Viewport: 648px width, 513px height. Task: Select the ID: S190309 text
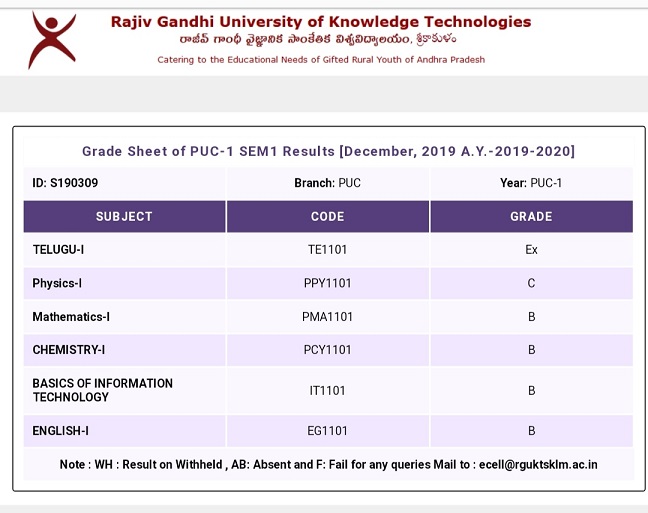click(65, 183)
